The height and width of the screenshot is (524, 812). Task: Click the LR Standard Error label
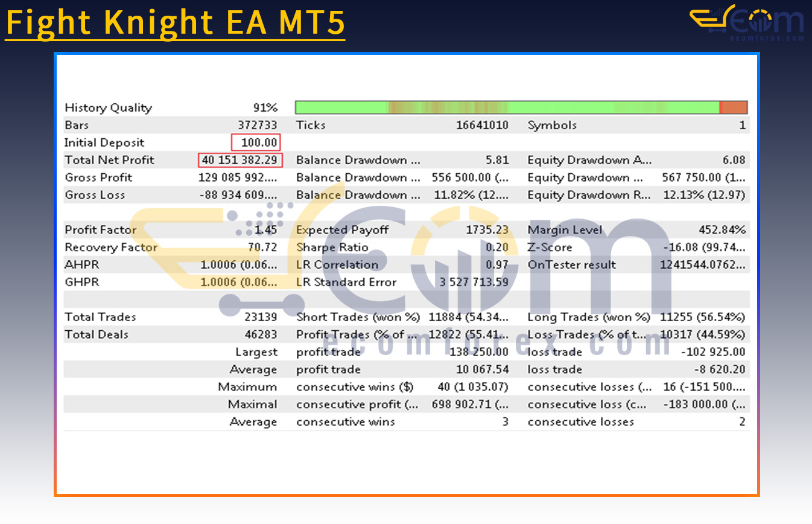click(346, 283)
